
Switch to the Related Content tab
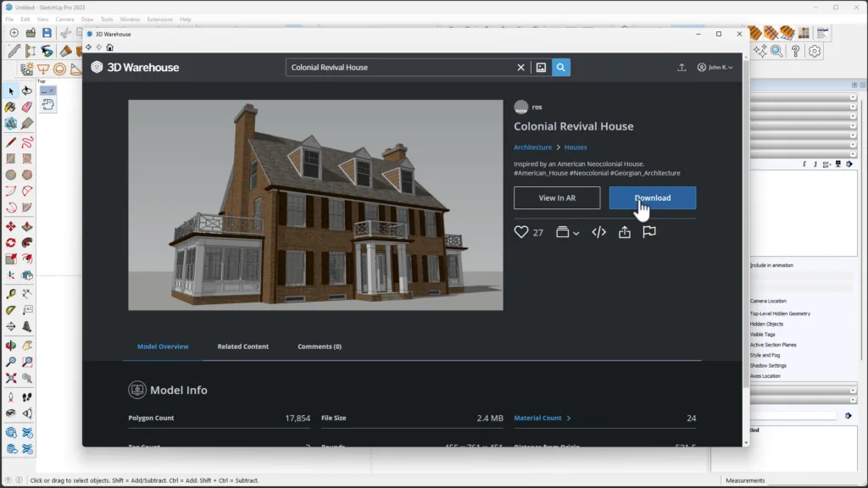pos(242,347)
